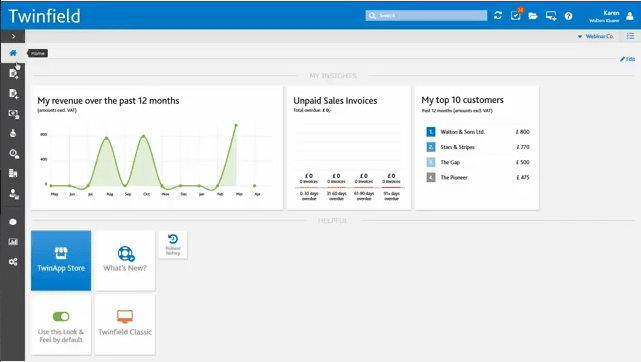641x362 pixels.
Task: Open the user profile icon
Action: pos(630,16)
